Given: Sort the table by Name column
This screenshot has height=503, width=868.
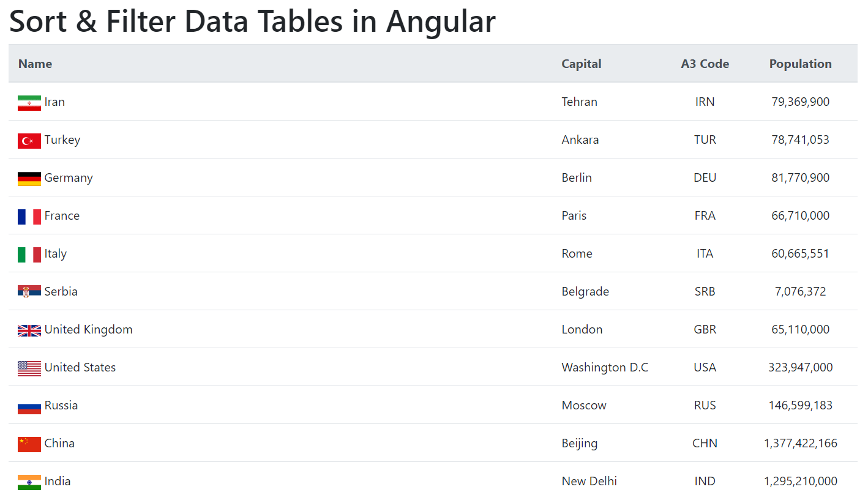Looking at the screenshot, I should pyautogui.click(x=35, y=63).
